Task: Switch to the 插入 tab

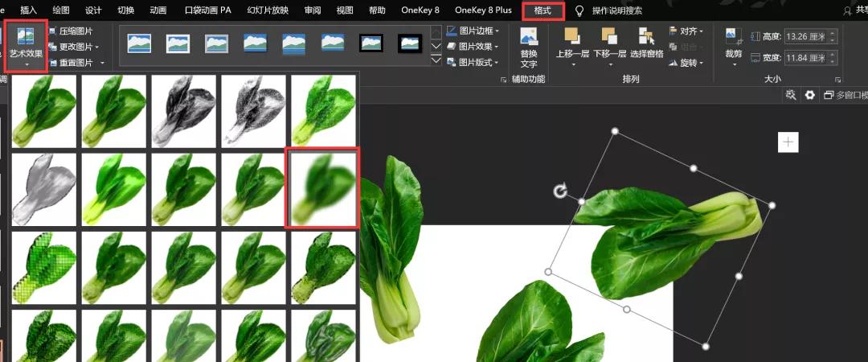Action: (29, 10)
